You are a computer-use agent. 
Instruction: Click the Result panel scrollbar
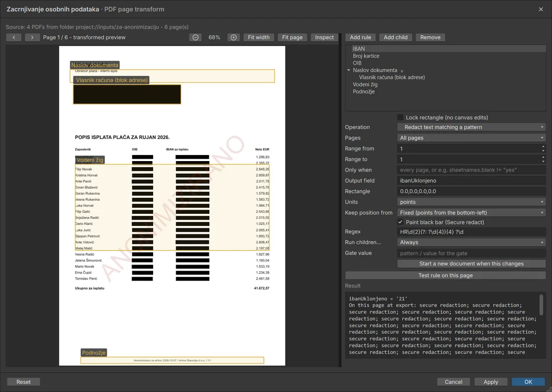pos(541,305)
